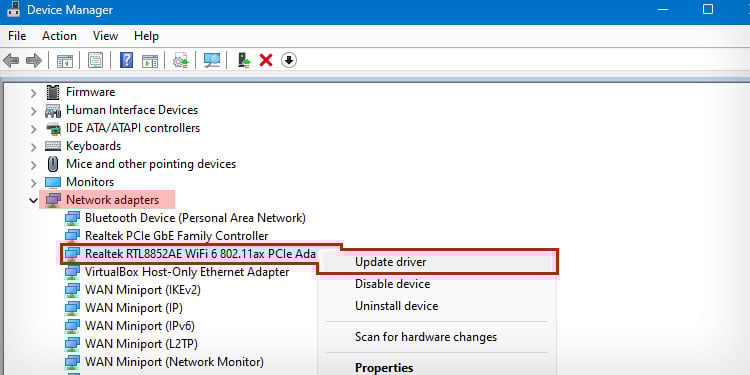This screenshot has height=375, width=750.
Task: Click the Network adapters category icon
Action: [53, 200]
